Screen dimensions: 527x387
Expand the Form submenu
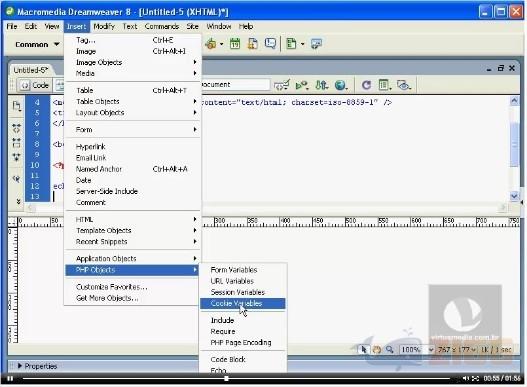pos(132,129)
